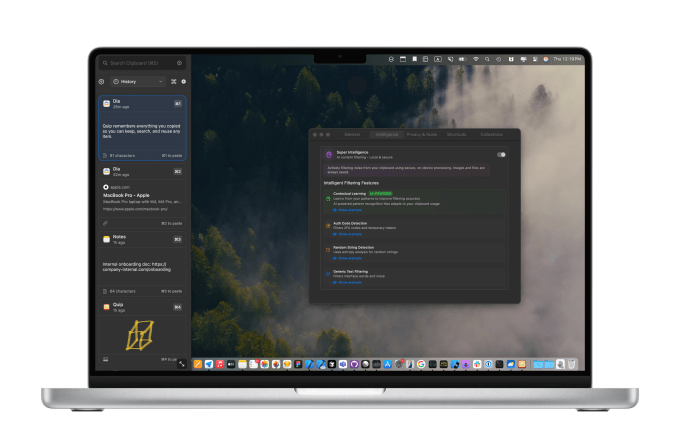Click the Auth Code Detection icon
This screenshot has width=680, height=425.
pos(328,226)
